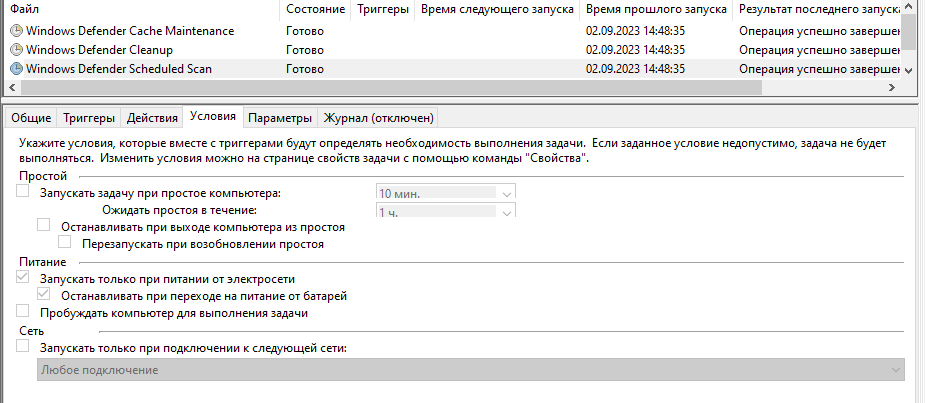Click last run time of Scheduled Scan

tap(635, 69)
